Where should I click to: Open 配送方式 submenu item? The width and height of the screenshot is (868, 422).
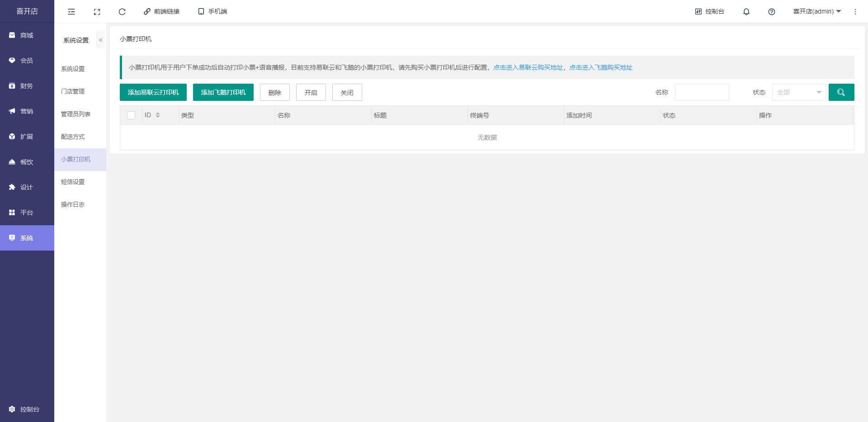click(80, 137)
